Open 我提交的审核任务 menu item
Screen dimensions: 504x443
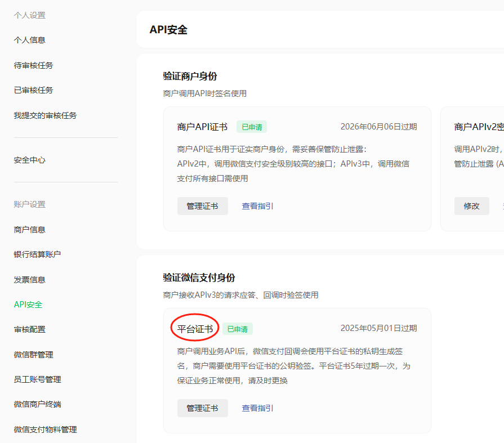coord(45,115)
